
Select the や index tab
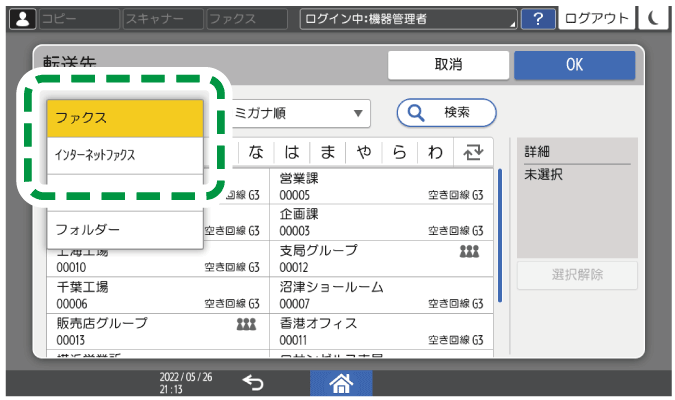pos(364,152)
